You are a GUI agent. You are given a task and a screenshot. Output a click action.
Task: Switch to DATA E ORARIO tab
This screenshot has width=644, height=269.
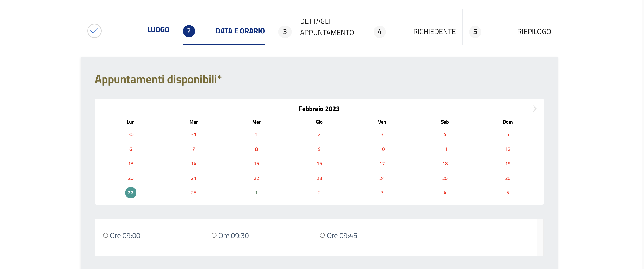click(x=240, y=31)
